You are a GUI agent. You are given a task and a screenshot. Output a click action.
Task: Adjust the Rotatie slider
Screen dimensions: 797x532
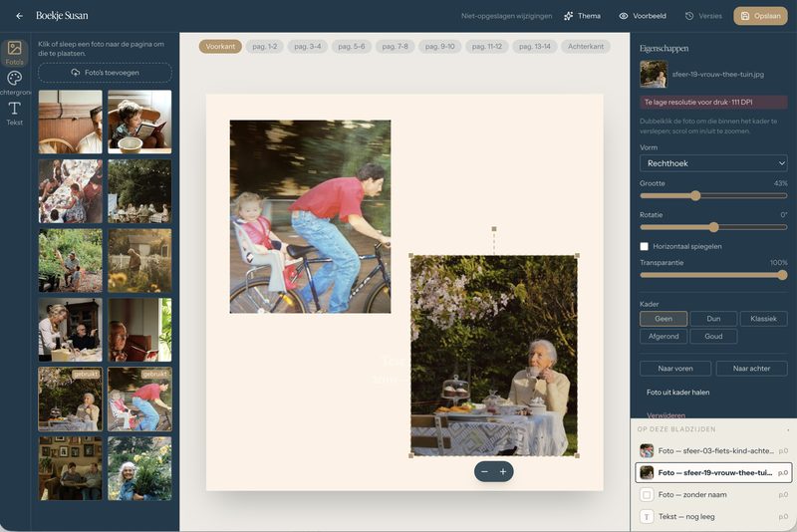click(x=713, y=227)
